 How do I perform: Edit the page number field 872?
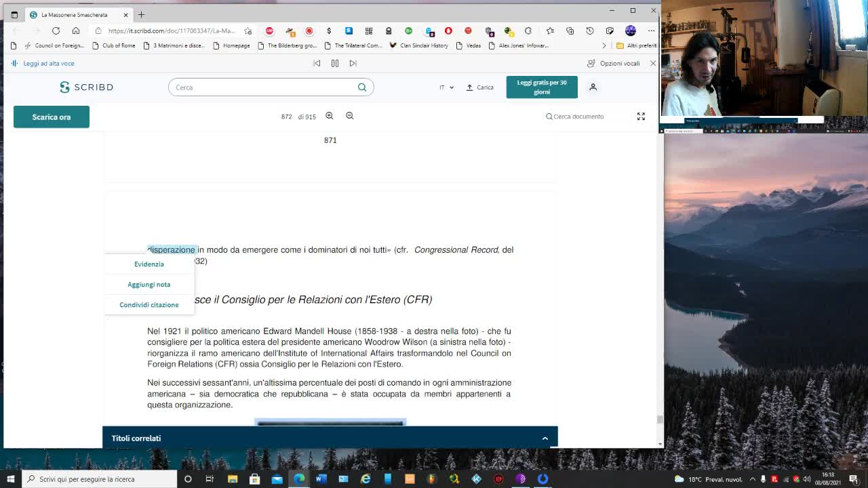click(286, 117)
